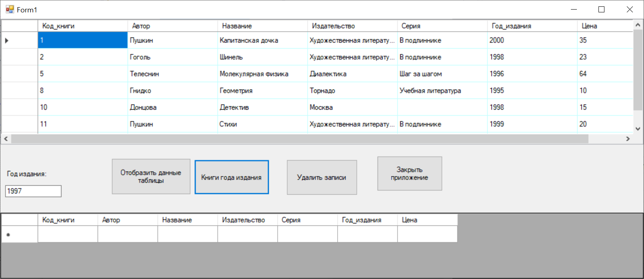Click the "Удалить записи" button

click(322, 178)
